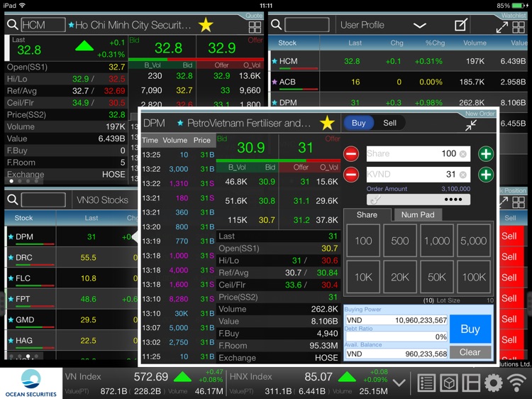The image size is (532, 399).
Task: Select the 10K share quantity preset
Action: (363, 277)
